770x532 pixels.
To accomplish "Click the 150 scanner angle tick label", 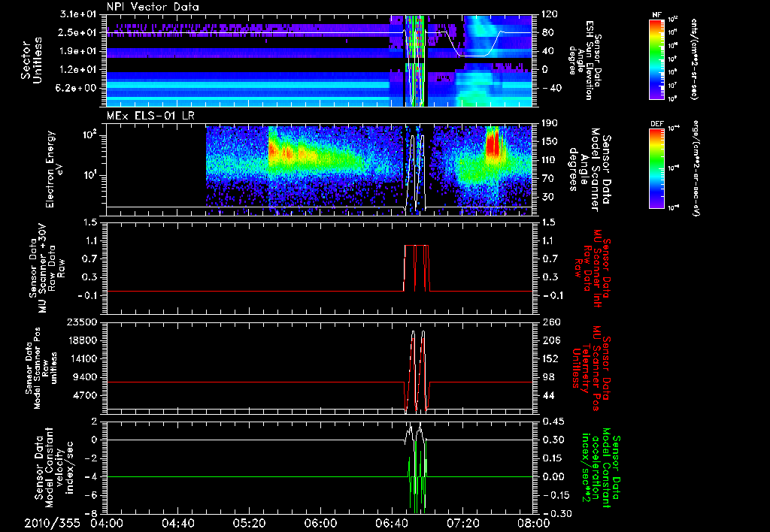I will 550,141.
